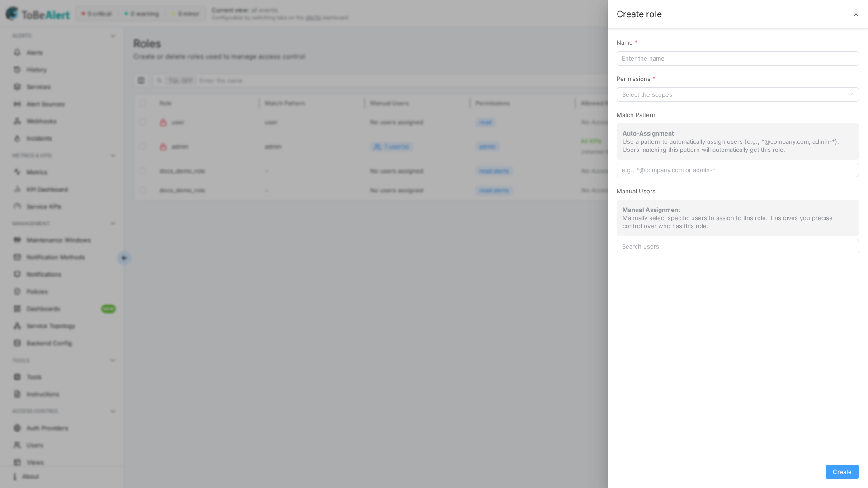868x488 pixels.
Task: Click the Incidents sidebar icon
Action: (17, 138)
